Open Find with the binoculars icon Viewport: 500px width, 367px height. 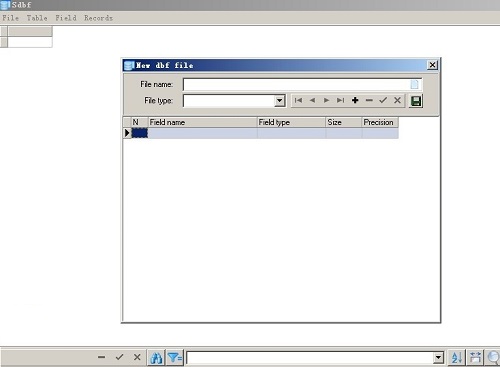156,358
